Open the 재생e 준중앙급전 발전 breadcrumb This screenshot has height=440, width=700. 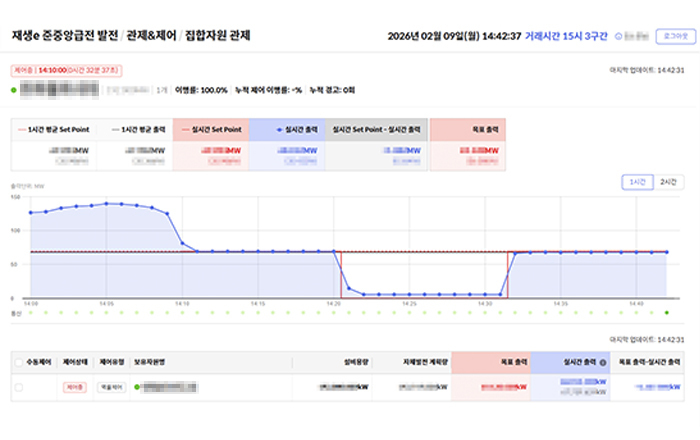(x=62, y=36)
